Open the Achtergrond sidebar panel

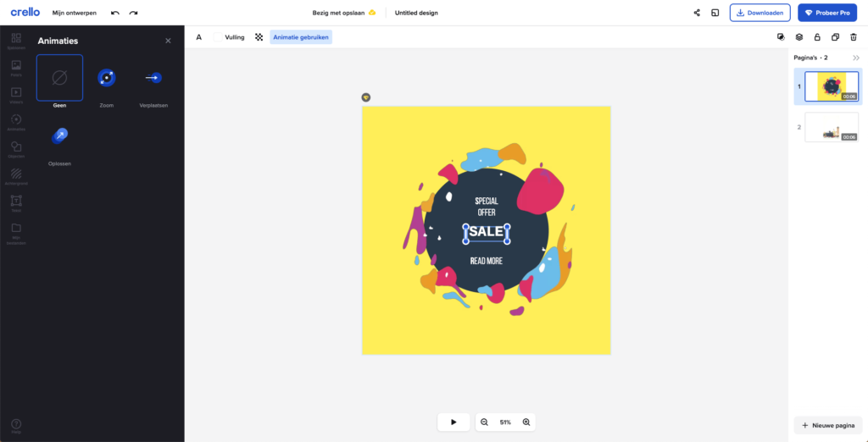point(16,175)
